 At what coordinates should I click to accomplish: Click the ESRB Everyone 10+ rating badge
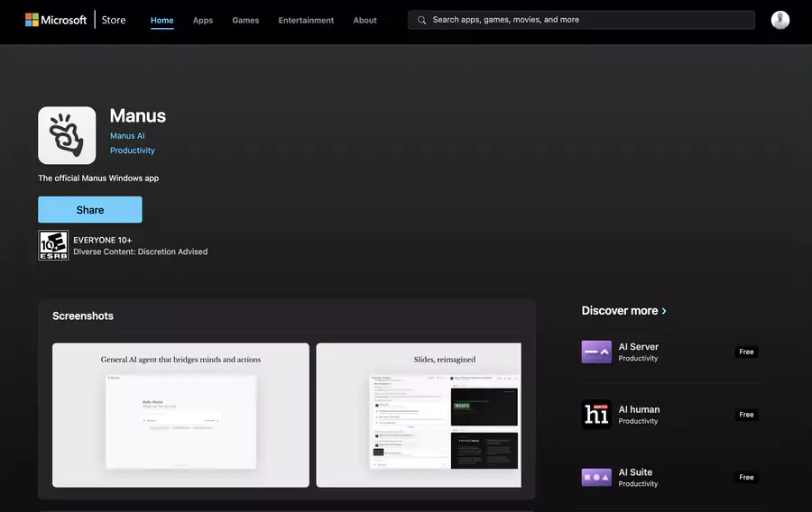pos(53,245)
